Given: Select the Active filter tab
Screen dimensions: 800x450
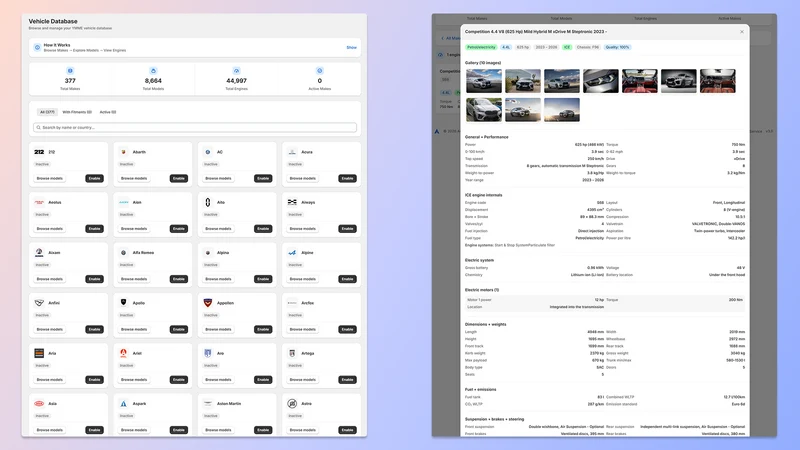Looking at the screenshot, I should (x=108, y=112).
